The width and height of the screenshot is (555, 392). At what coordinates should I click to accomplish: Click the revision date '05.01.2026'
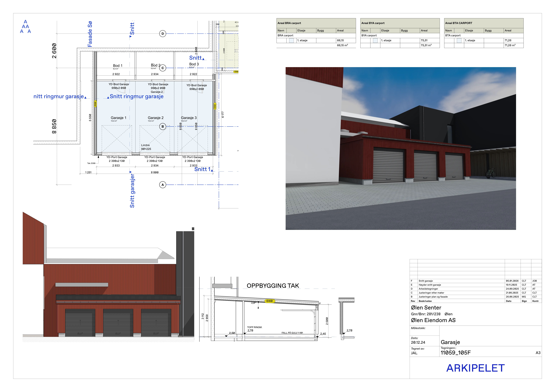(512, 281)
